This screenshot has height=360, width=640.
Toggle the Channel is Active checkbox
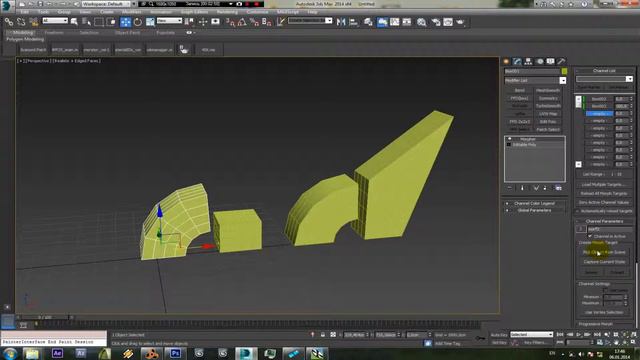click(590, 236)
